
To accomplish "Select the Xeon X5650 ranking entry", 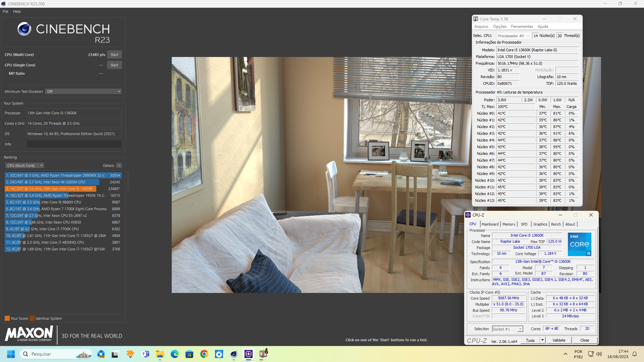I will click(x=63, y=222).
